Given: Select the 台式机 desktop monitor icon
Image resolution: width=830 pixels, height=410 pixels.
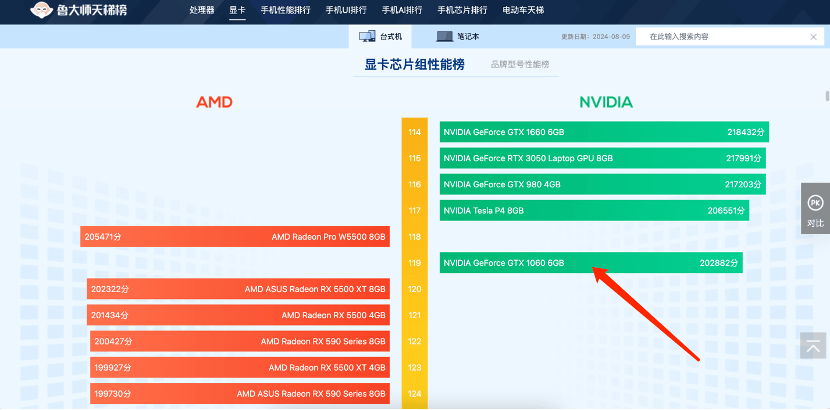Looking at the screenshot, I should (367, 36).
